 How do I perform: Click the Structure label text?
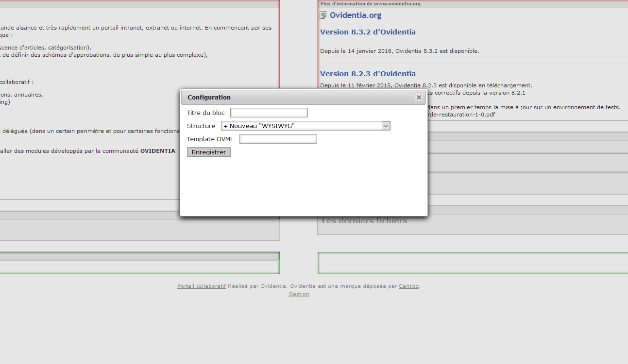[201, 126]
